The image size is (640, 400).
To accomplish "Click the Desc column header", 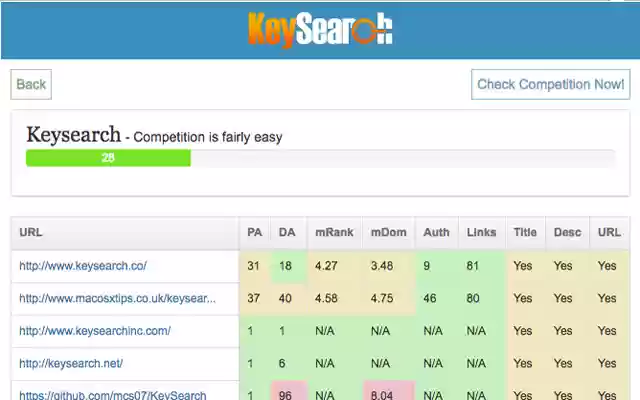I will 567,233.
